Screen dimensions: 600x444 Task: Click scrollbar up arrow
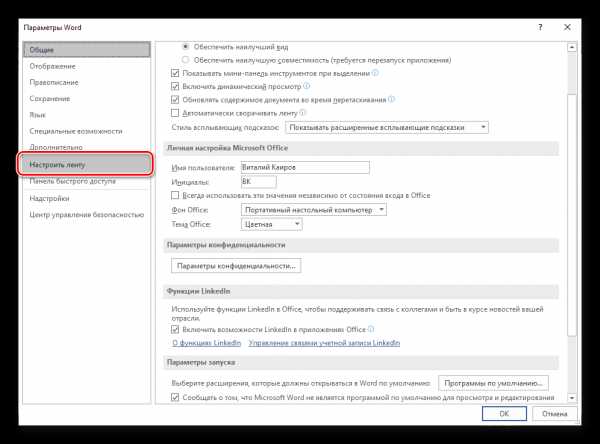coord(572,47)
